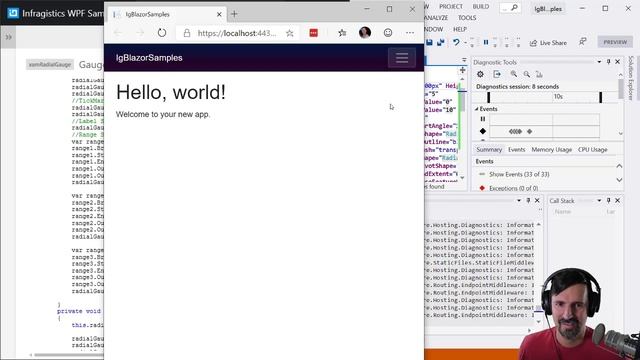Collapse the Events graph section triangle
Image resolution: width=640 pixels, height=360 pixels.
(476, 109)
